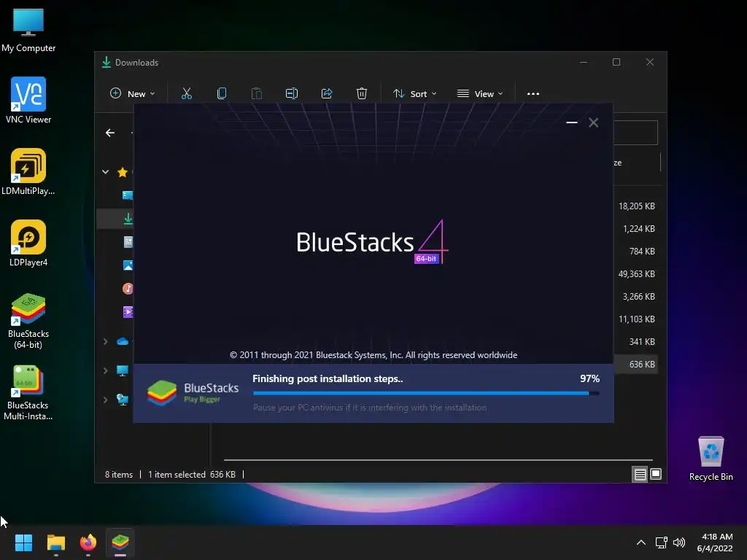The image size is (747, 560).
Task: Collapse the Quick access tree section
Action: (105, 172)
